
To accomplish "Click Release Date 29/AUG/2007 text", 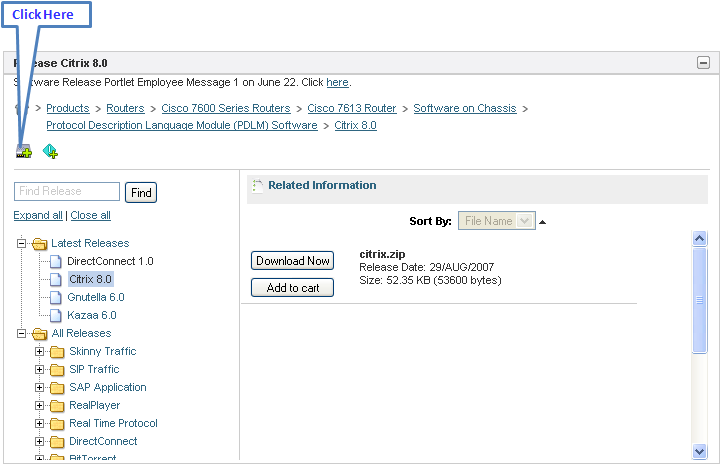I will [427, 267].
